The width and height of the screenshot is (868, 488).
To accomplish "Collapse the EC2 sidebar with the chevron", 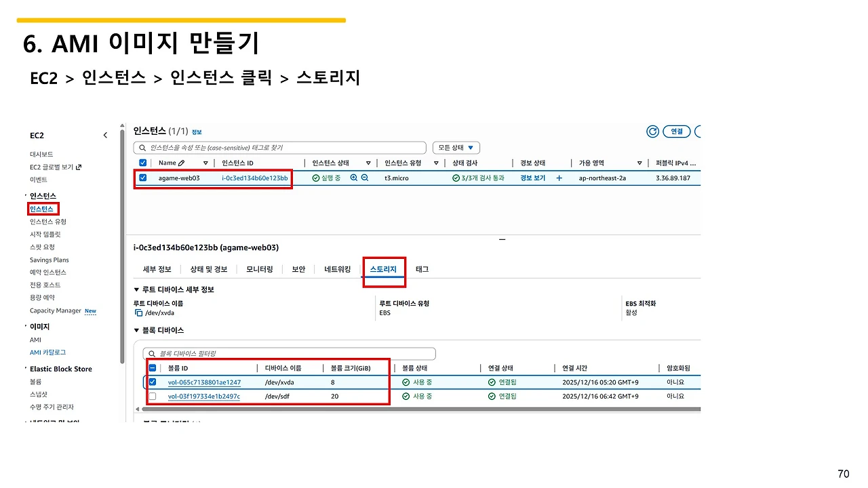I will pos(105,135).
